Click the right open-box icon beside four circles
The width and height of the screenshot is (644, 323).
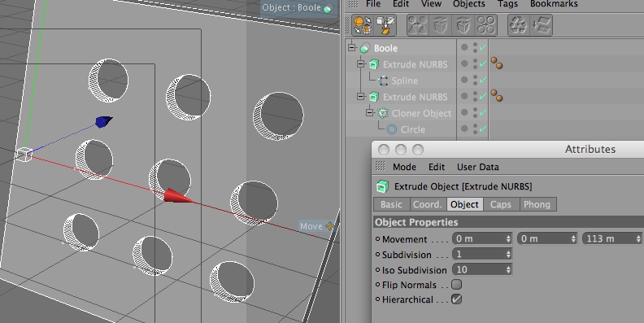click(463, 25)
